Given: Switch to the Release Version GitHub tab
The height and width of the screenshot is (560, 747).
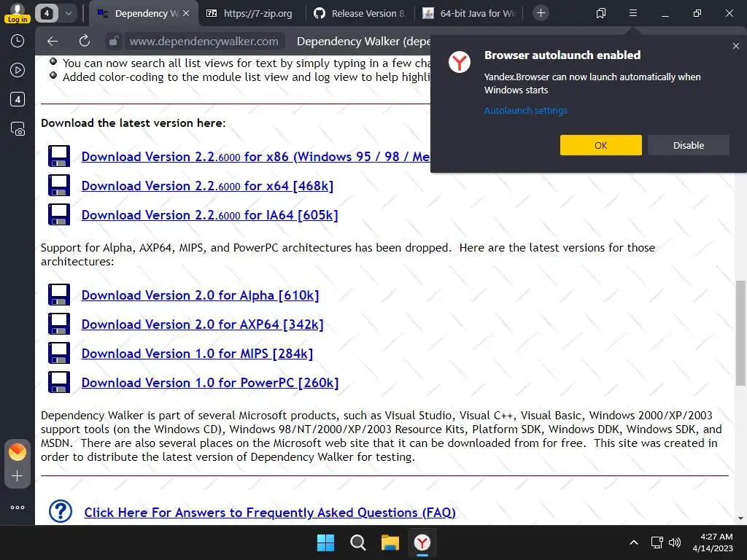Looking at the screenshot, I should 360,13.
